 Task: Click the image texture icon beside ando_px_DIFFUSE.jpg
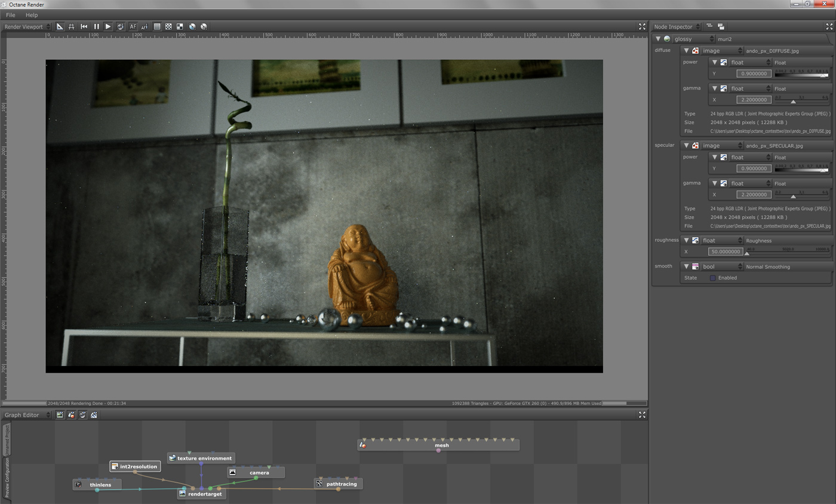[x=696, y=51]
